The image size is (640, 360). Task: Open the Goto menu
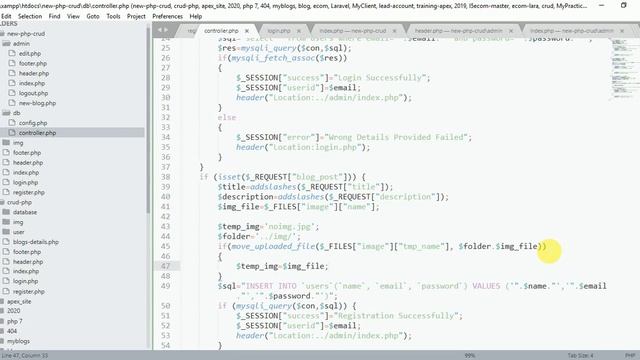click(x=93, y=16)
